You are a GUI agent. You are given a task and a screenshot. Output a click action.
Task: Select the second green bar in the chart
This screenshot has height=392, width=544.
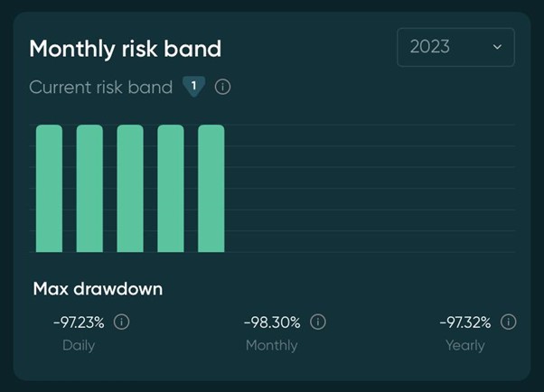coord(89,188)
